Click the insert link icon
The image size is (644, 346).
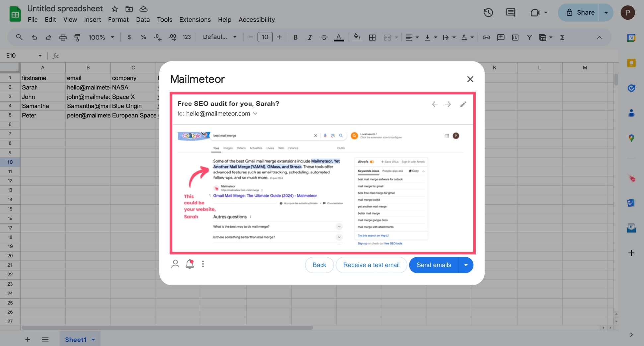pyautogui.click(x=486, y=37)
